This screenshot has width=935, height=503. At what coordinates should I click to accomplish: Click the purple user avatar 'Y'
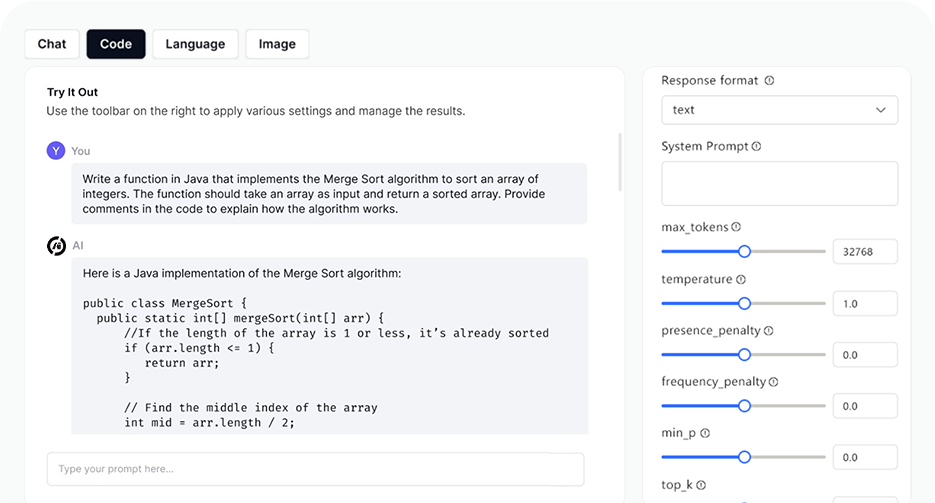[56, 151]
